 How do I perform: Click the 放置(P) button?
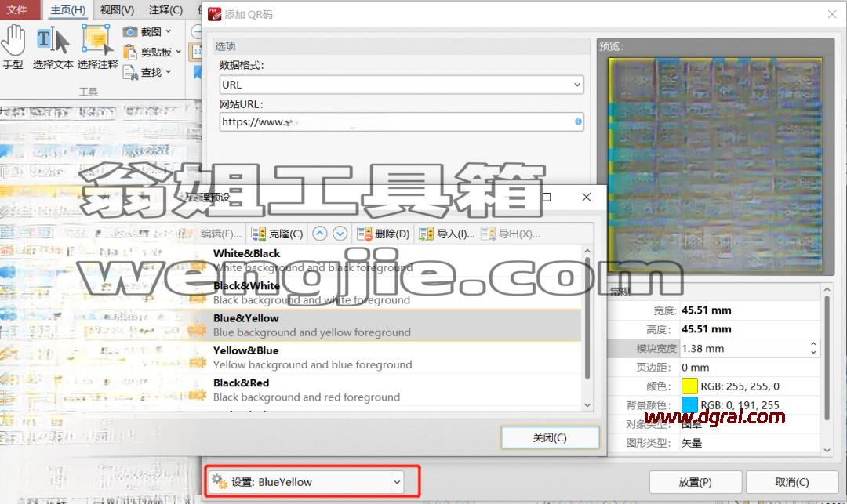pyautogui.click(x=695, y=482)
